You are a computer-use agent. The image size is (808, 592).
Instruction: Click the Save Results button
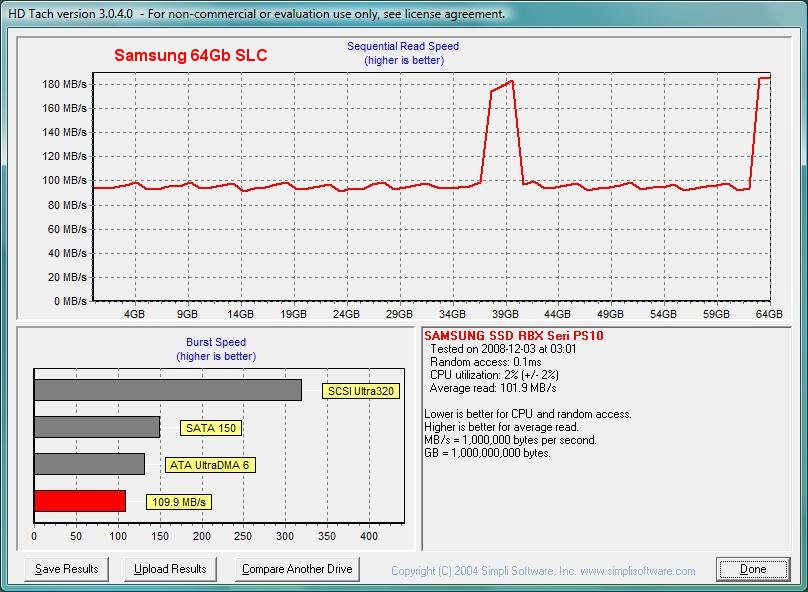pos(66,568)
